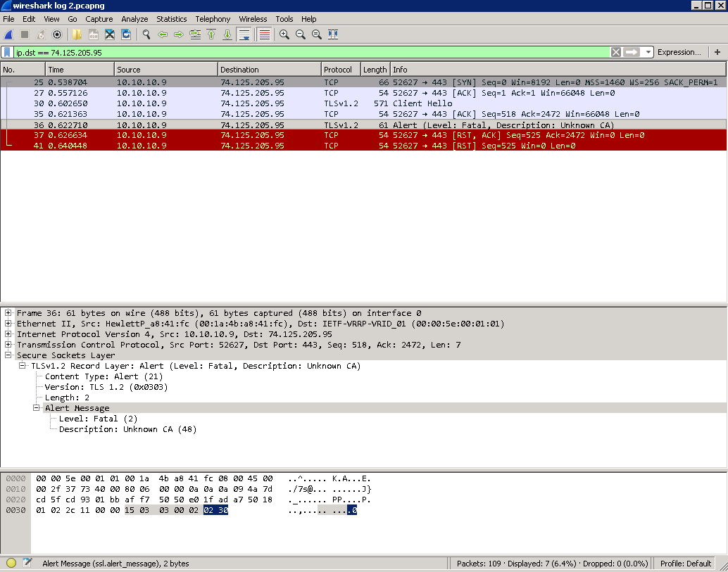Open the Edit menu

29,19
